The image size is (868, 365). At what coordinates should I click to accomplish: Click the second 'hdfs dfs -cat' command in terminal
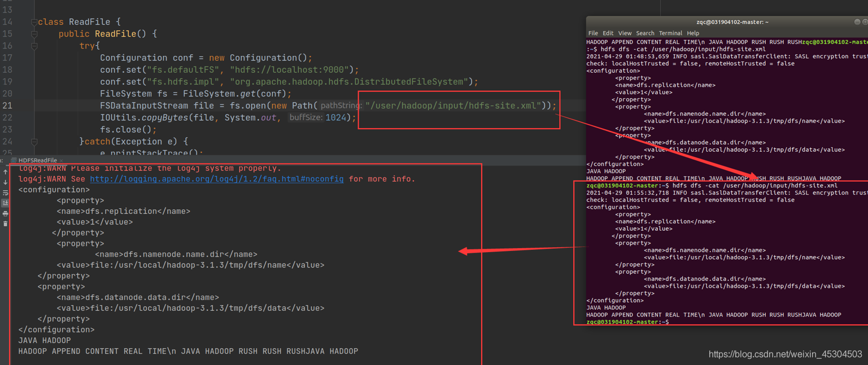click(755, 186)
